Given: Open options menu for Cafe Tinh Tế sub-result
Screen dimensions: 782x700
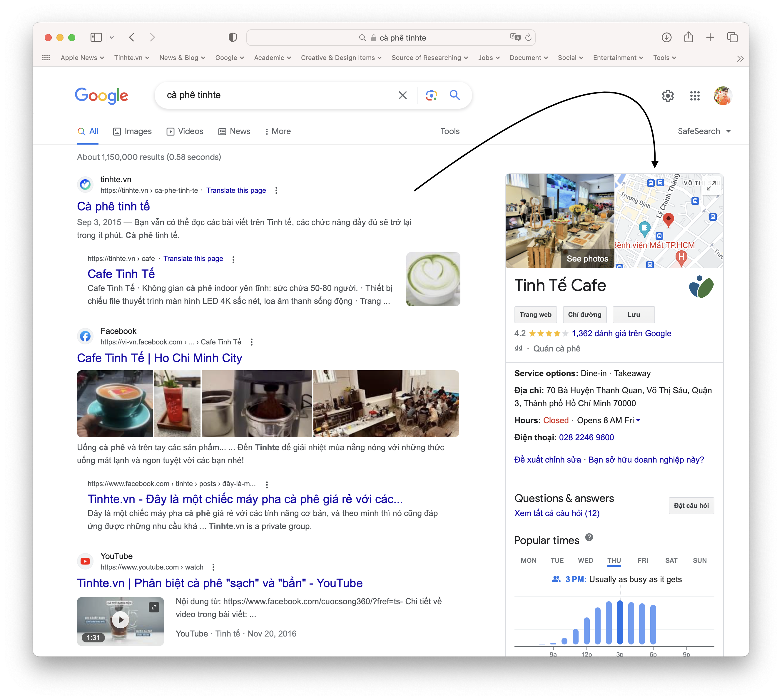Looking at the screenshot, I should click(x=233, y=259).
